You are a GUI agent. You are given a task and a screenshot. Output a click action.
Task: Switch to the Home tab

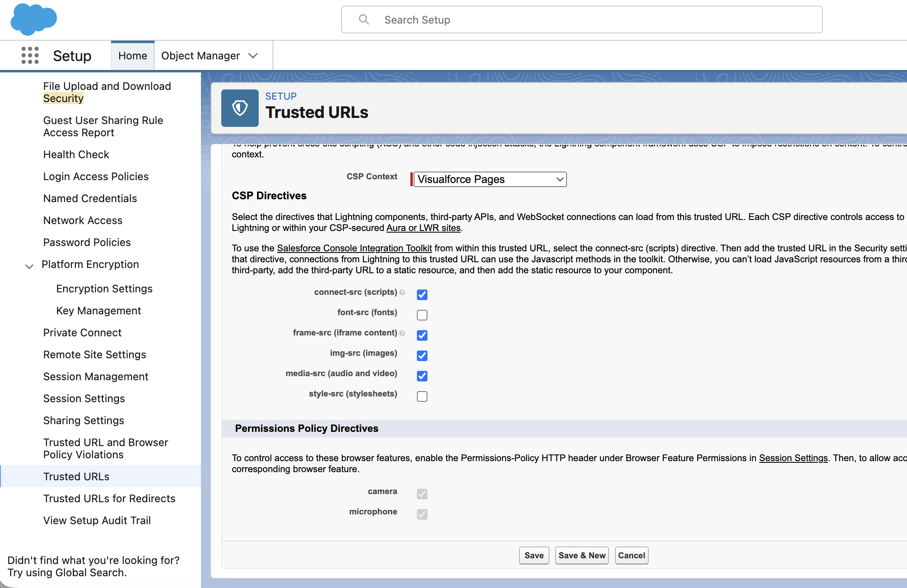point(133,56)
